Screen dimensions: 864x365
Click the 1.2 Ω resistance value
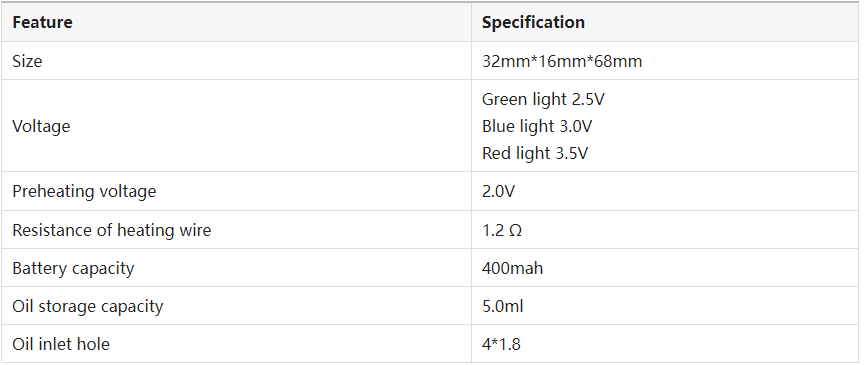pyautogui.click(x=501, y=230)
